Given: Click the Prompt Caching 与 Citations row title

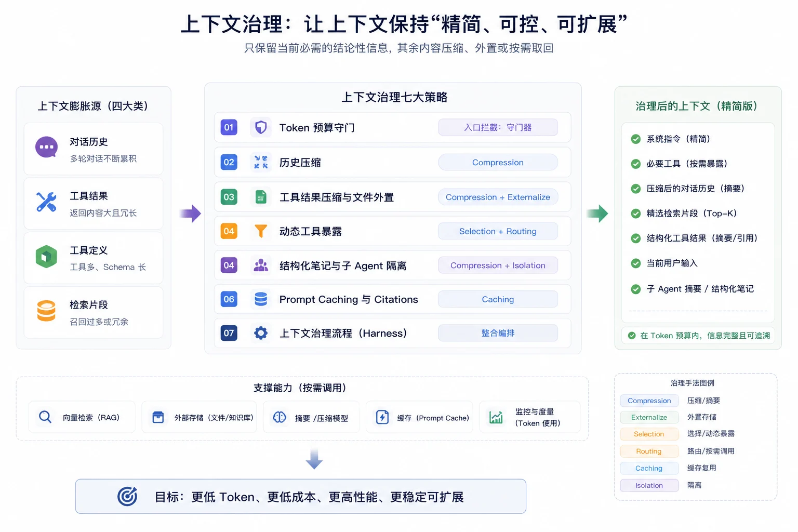Looking at the screenshot, I should (x=349, y=299).
